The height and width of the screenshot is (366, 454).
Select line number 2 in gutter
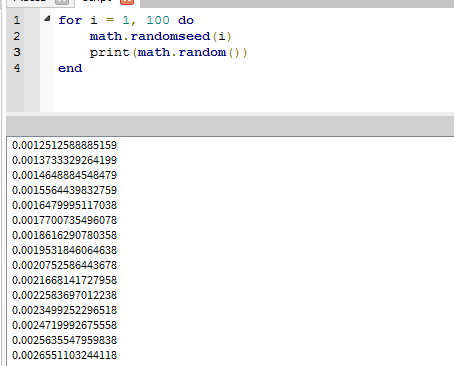17,36
